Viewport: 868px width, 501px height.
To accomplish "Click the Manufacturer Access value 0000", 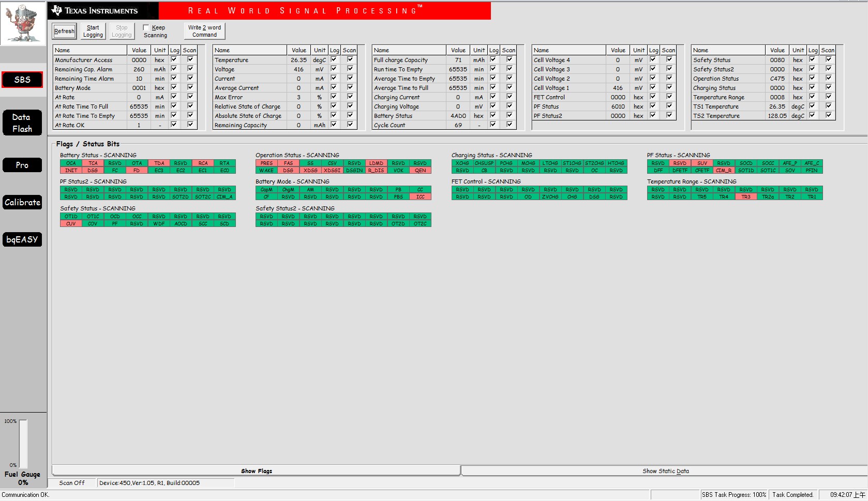I will pos(139,60).
